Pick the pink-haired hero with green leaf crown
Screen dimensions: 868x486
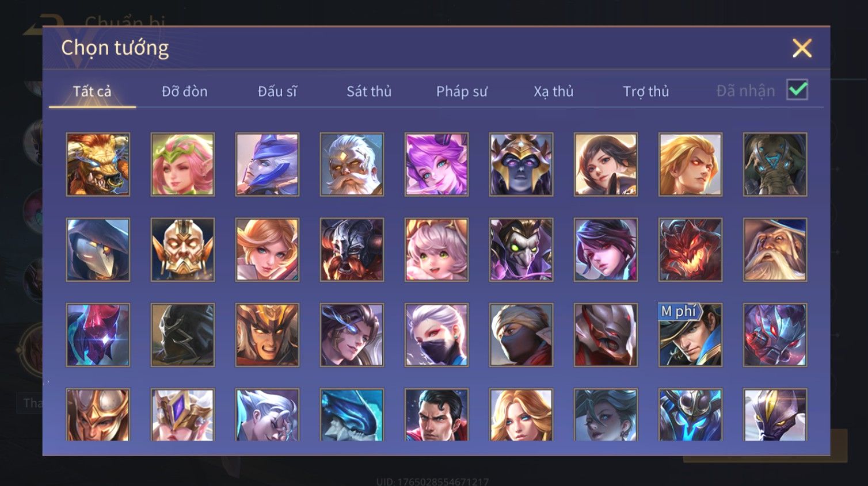pos(182,164)
